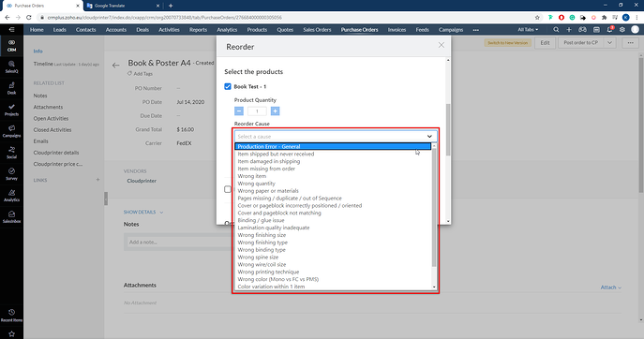
Task: Close the Reorder dialog
Action: (442, 45)
